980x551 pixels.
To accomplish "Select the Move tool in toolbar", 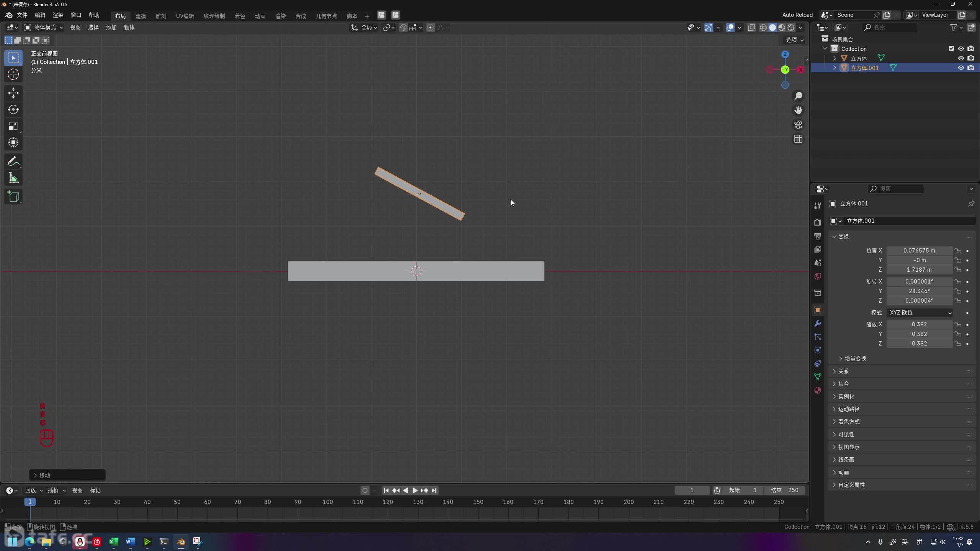I will pyautogui.click(x=13, y=93).
